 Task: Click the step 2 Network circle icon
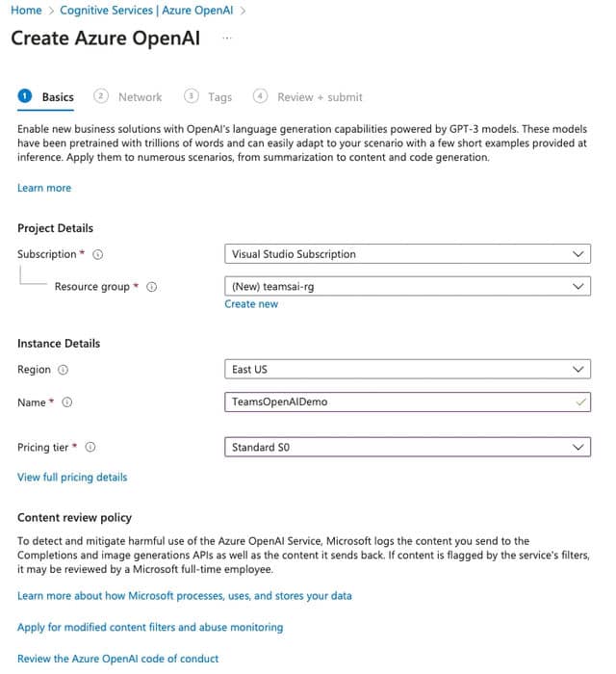coord(101,96)
